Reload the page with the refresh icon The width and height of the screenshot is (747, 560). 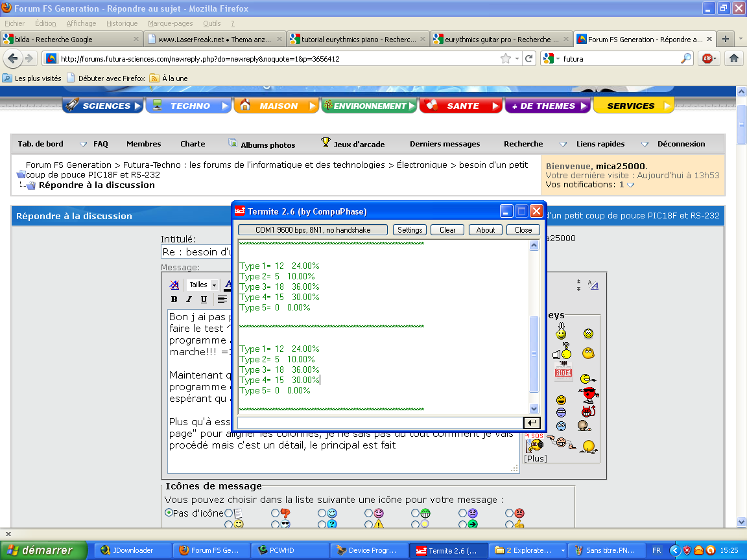(x=529, y=58)
